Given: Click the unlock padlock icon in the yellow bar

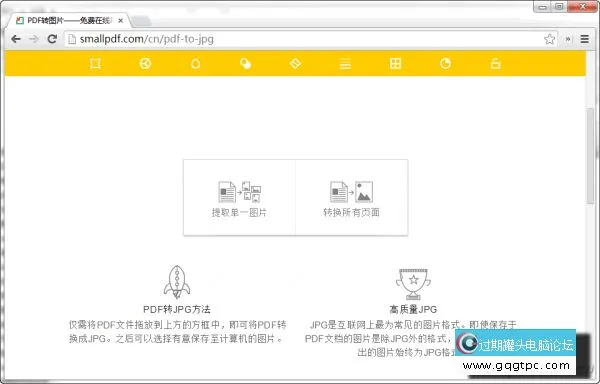Looking at the screenshot, I should [x=496, y=63].
